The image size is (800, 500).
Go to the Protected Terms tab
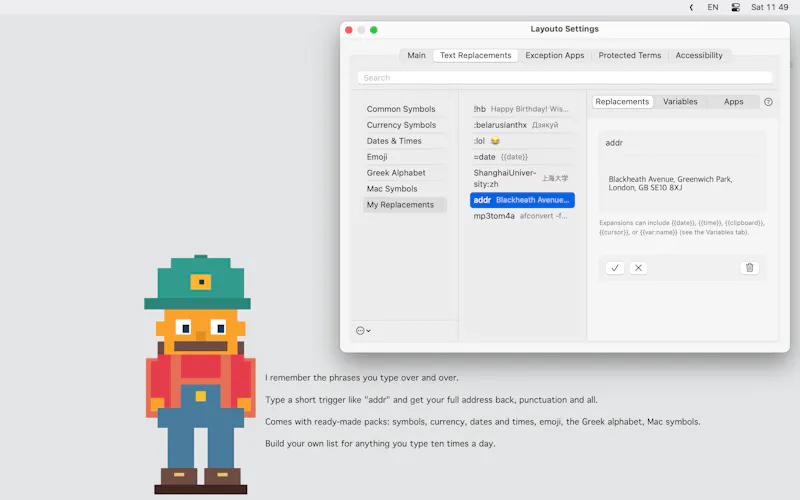point(630,55)
